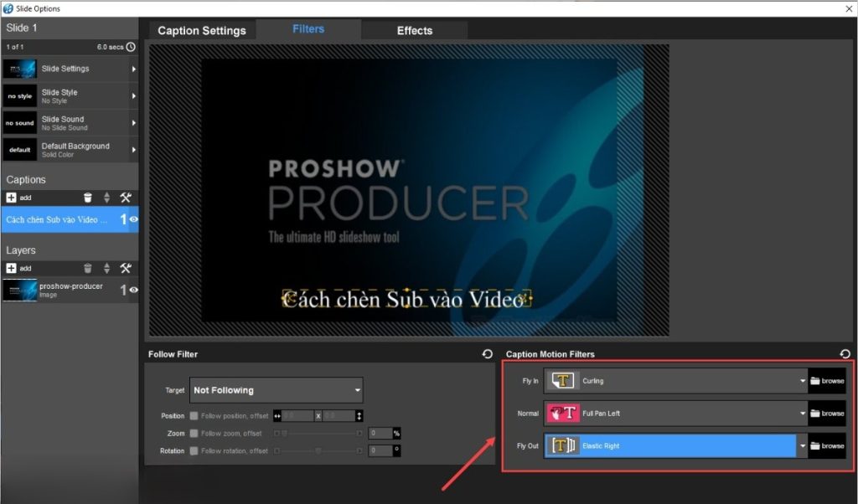
Task: Open the Fly In filter dropdown
Action: pos(802,380)
